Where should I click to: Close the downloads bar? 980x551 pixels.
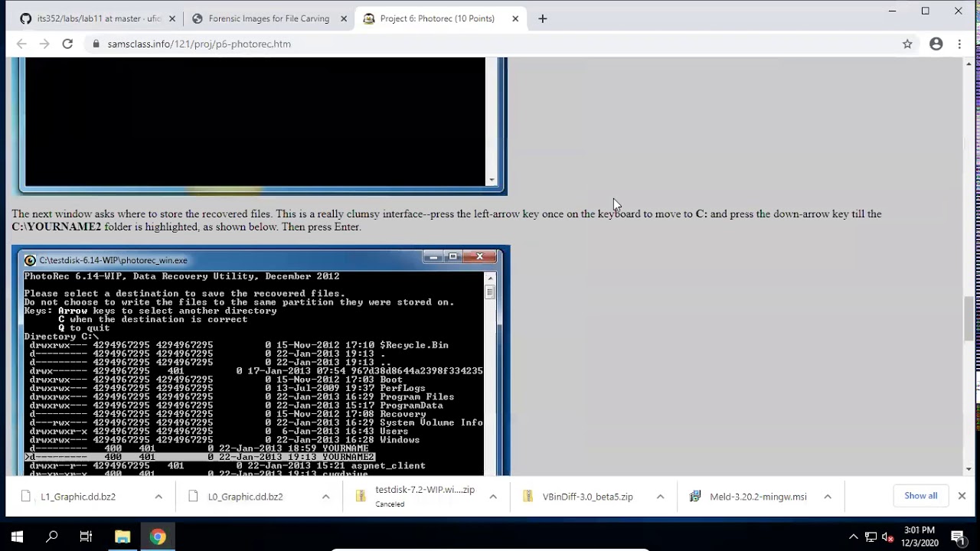pos(962,496)
